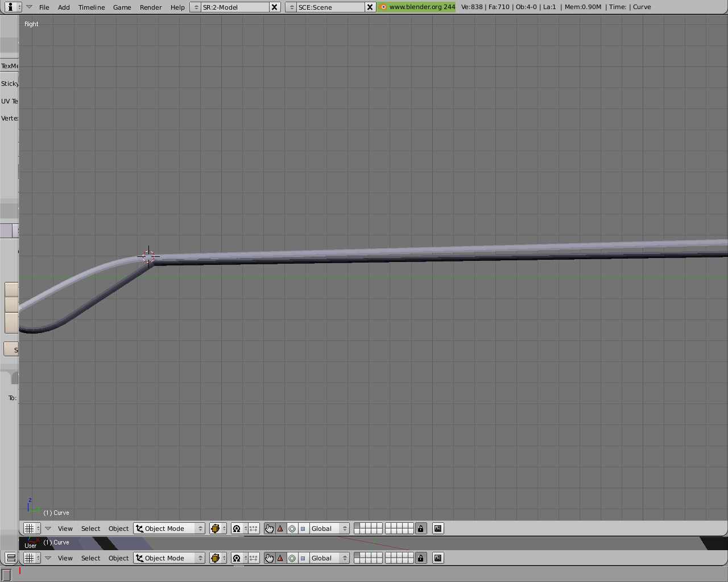Open window type selector in User view header

click(x=31, y=558)
